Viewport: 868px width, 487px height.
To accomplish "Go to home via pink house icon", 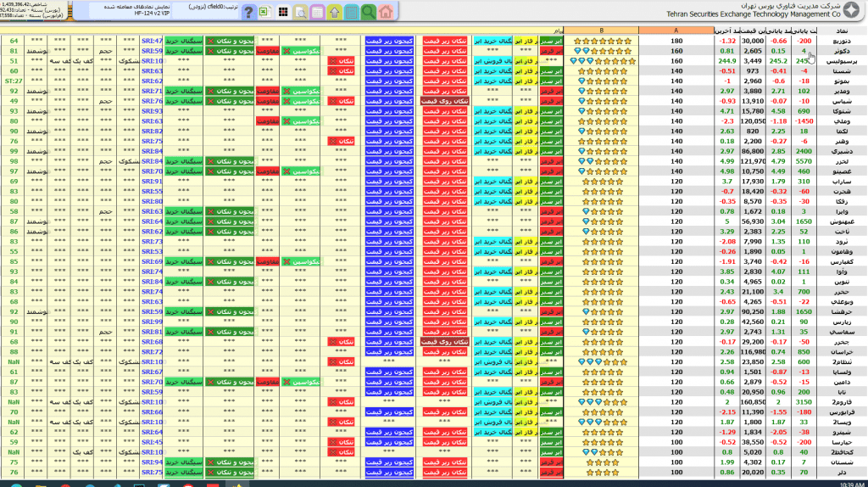I will [386, 12].
